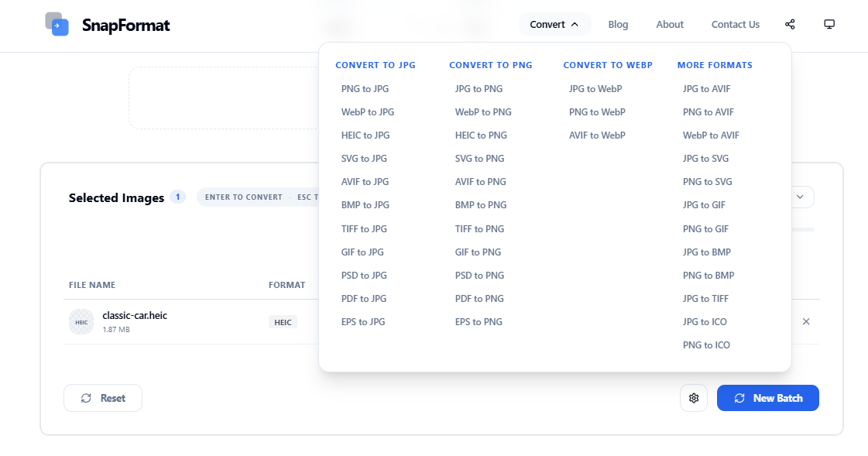This screenshot has height=456, width=868.
Task: Click the HEIC format badge
Action: pos(283,322)
